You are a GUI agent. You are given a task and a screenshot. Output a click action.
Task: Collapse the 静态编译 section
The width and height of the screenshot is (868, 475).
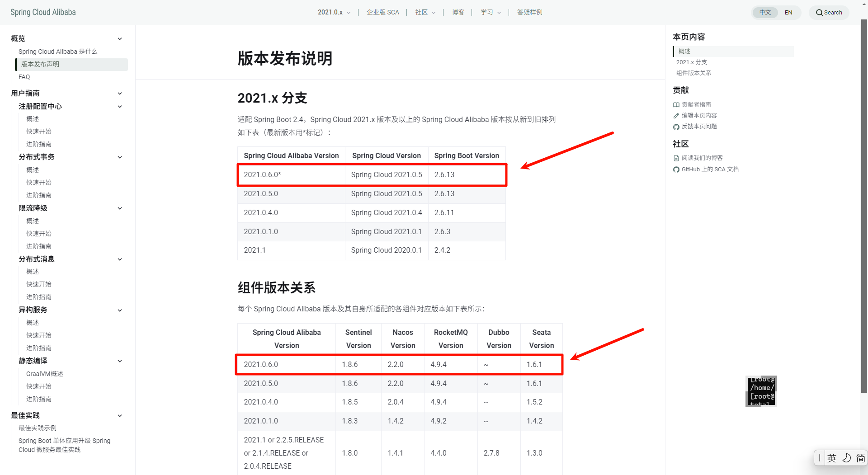coord(120,361)
